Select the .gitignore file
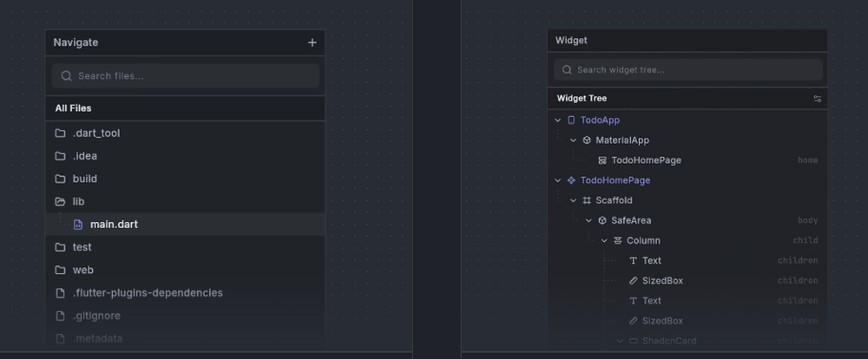868x359 pixels. point(185,316)
